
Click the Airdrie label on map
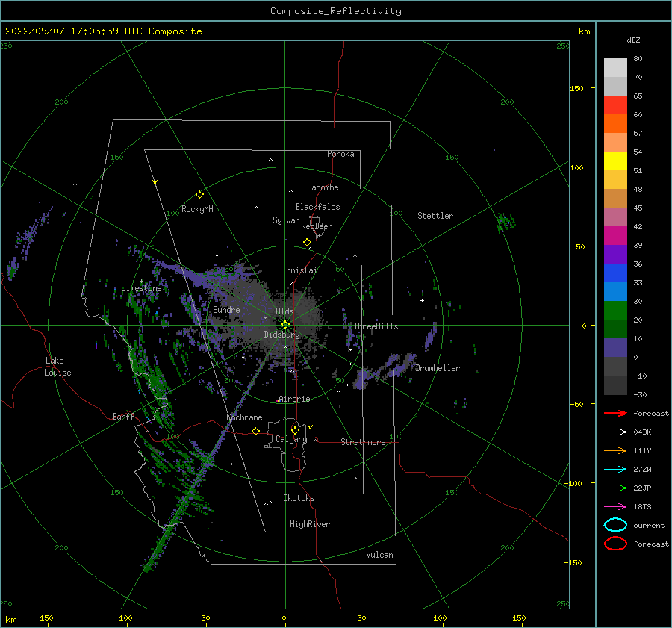tap(294, 399)
